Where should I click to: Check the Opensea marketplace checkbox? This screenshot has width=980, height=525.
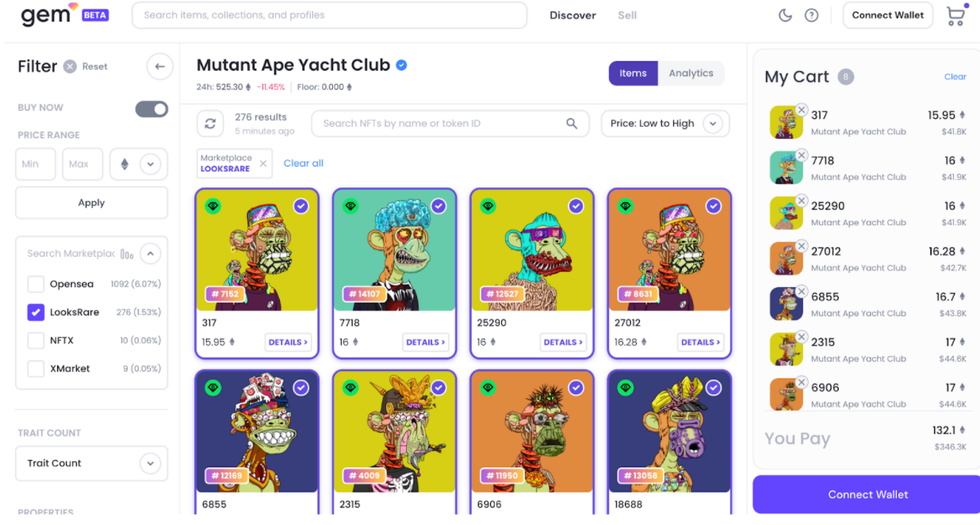click(36, 284)
